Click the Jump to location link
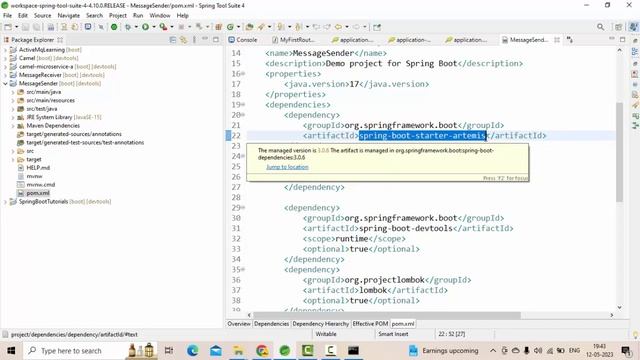 [x=287, y=167]
